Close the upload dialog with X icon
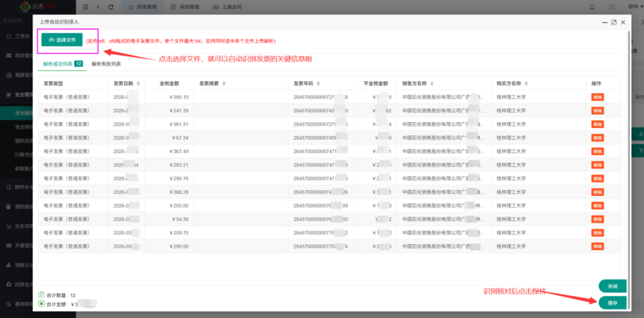Viewport: 644px width, 318px height. (623, 22)
